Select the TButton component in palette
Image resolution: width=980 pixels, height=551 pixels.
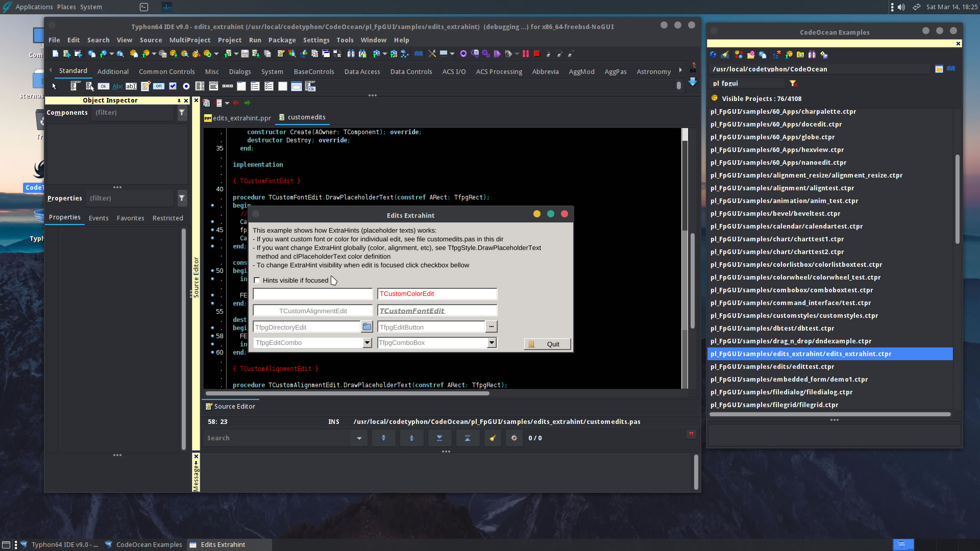pyautogui.click(x=104, y=86)
